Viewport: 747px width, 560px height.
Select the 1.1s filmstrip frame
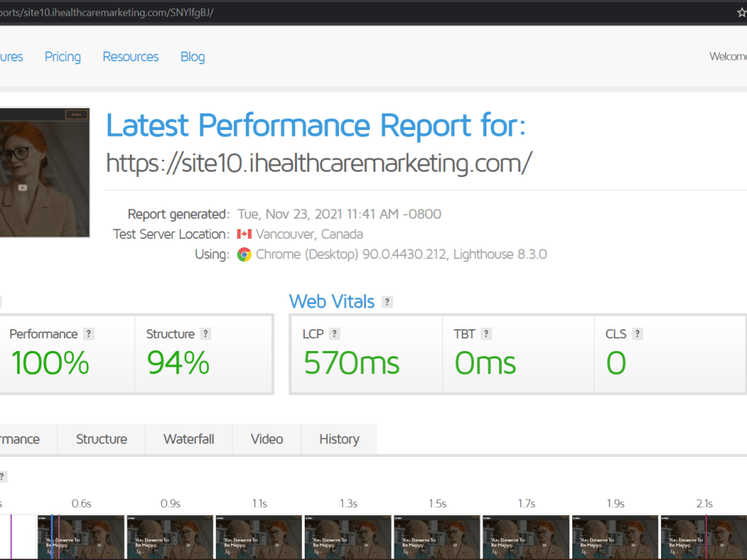259,537
